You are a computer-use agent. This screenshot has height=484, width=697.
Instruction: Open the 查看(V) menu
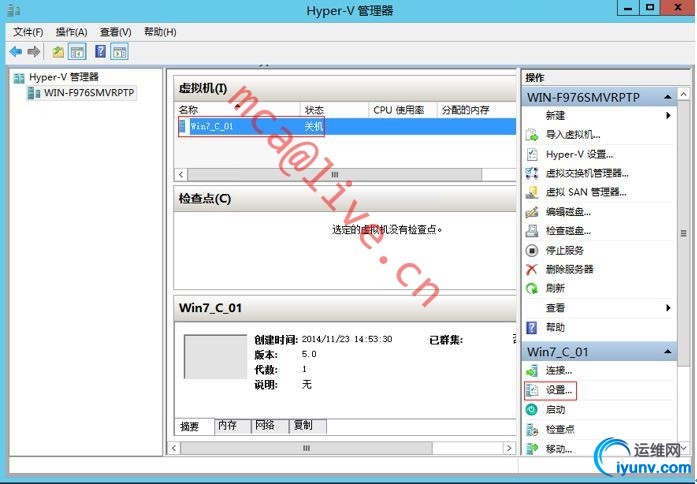(x=116, y=32)
